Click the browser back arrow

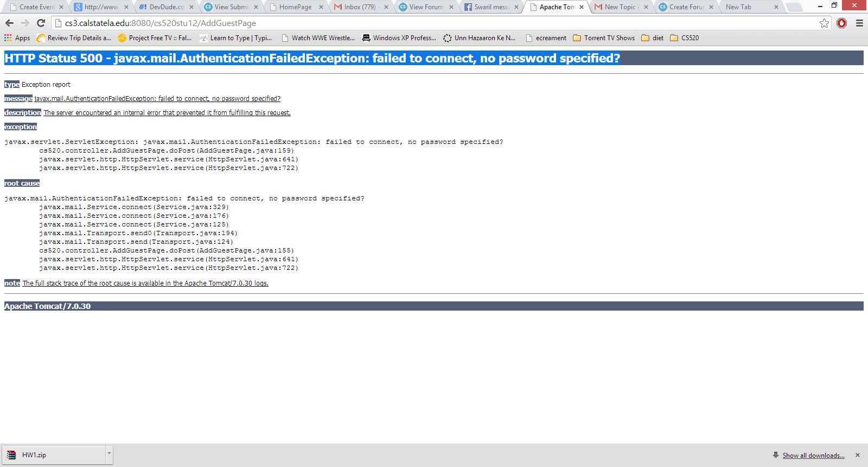click(x=9, y=23)
